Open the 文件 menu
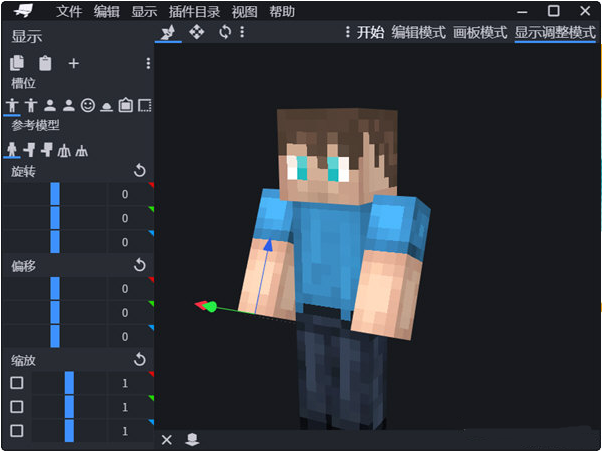This screenshot has height=451, width=602. click(x=69, y=12)
